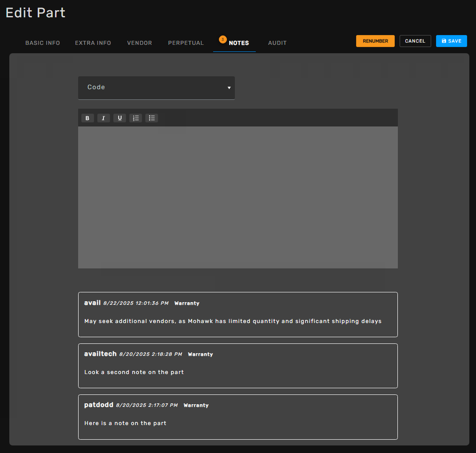This screenshot has width=476, height=453.
Task: Insert a bulleted list in the editor
Action: 151,118
